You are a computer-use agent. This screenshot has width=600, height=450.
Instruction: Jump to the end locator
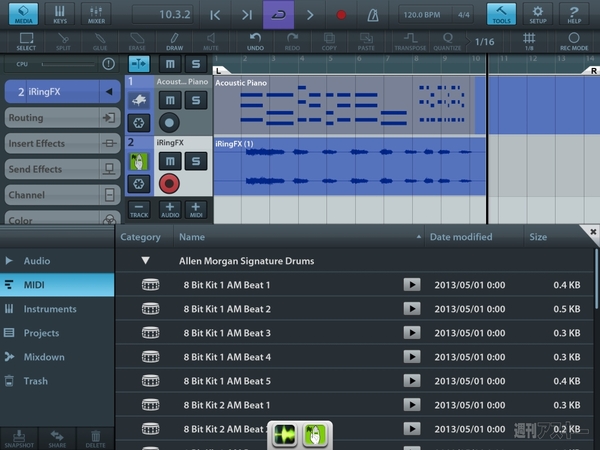coord(247,15)
